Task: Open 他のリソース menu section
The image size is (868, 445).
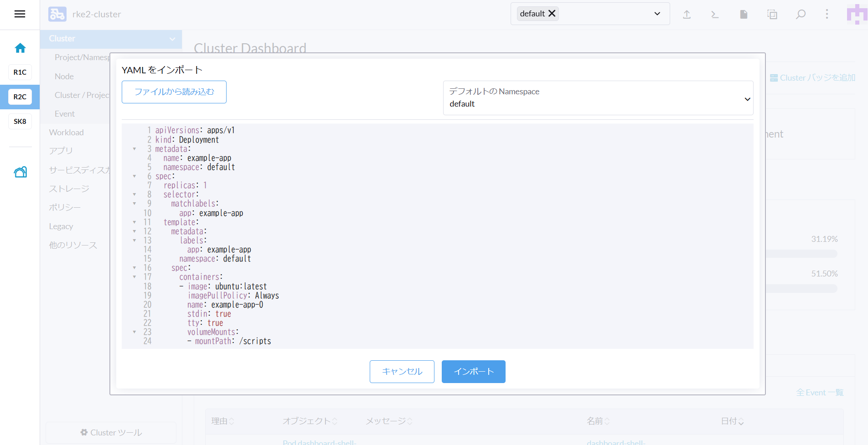Action: coord(73,245)
